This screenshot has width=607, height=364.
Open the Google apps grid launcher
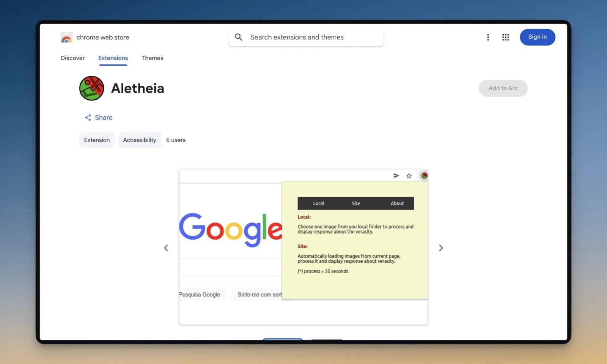click(x=505, y=37)
